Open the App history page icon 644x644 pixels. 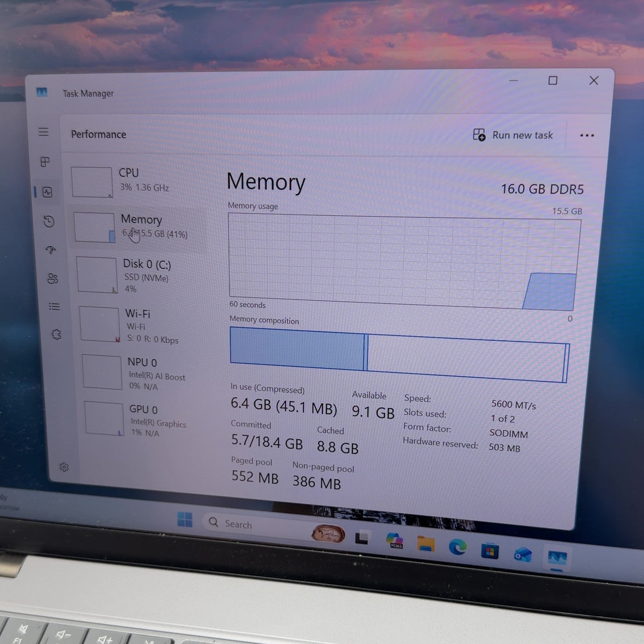point(49,221)
